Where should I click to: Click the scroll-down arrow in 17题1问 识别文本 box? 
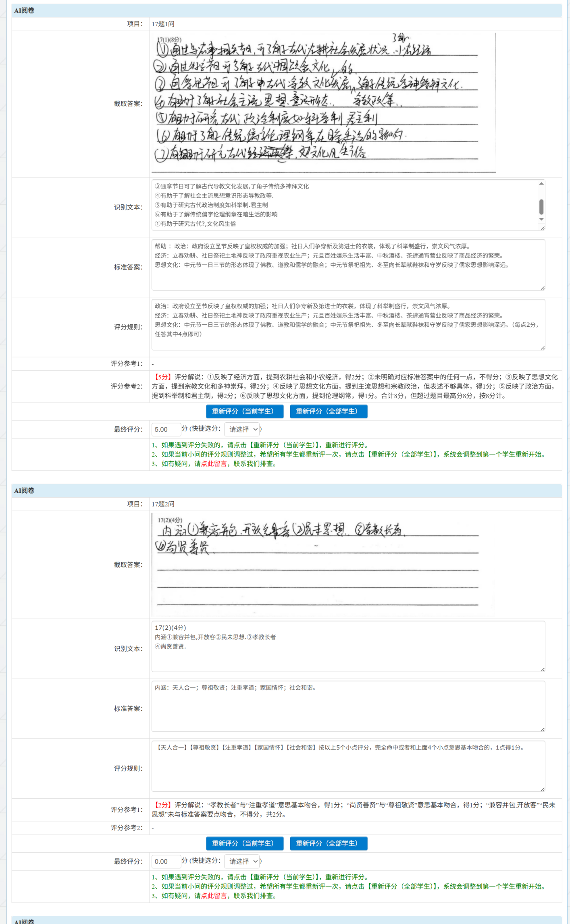pyautogui.click(x=541, y=219)
